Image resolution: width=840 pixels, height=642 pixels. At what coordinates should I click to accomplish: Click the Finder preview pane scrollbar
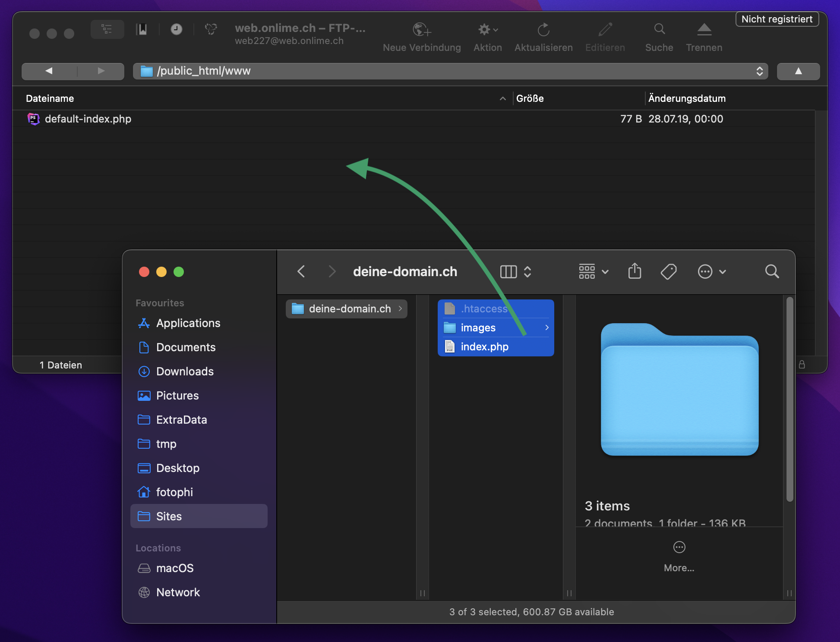click(789, 399)
